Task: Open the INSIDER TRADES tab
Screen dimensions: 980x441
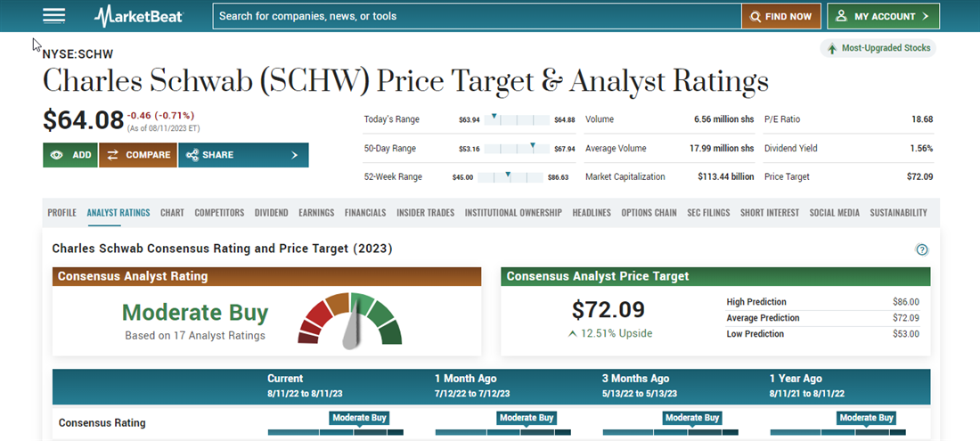Action: (x=425, y=212)
